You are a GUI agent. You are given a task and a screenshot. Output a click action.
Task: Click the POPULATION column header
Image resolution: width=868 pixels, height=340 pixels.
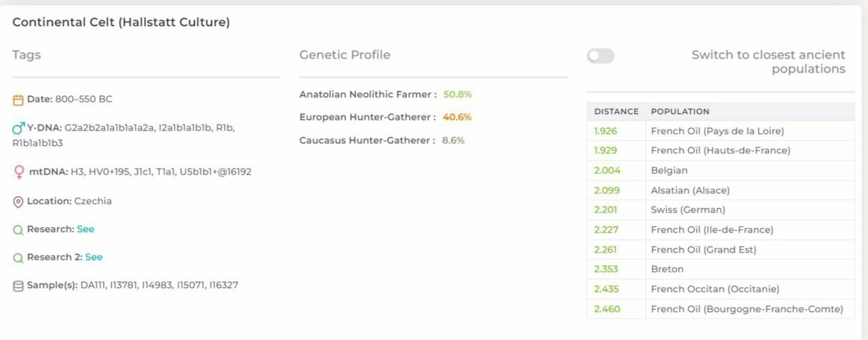680,111
